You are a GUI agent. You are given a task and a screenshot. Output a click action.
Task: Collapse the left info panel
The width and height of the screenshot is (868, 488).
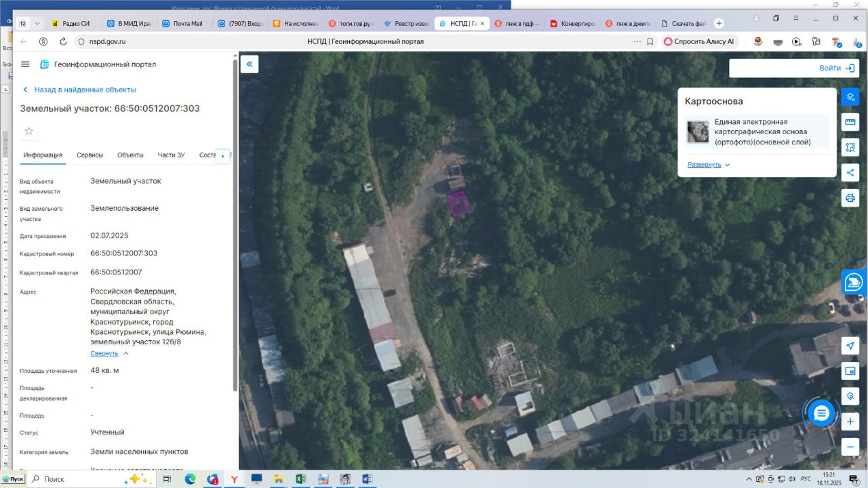(249, 64)
